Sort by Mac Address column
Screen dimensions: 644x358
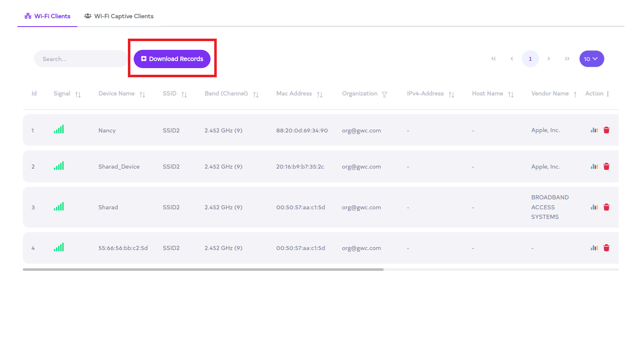(320, 94)
